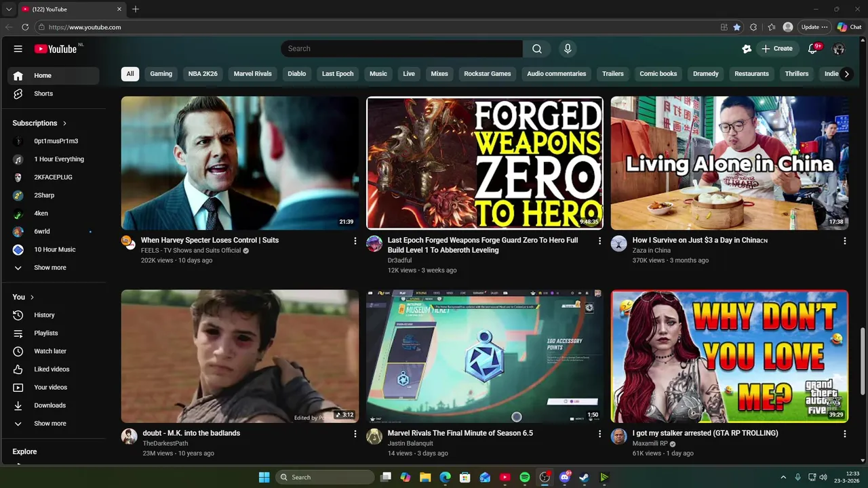Open more options for the Marvel Rivals video
The width and height of the screenshot is (868, 488).
click(x=599, y=434)
